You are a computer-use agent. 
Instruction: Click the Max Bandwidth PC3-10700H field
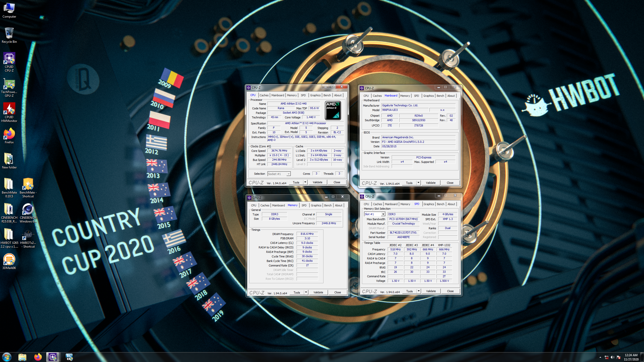click(x=403, y=219)
